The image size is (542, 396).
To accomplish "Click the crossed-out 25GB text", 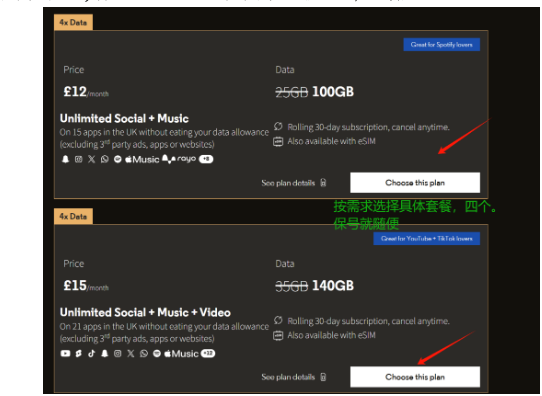I will click(x=291, y=92).
